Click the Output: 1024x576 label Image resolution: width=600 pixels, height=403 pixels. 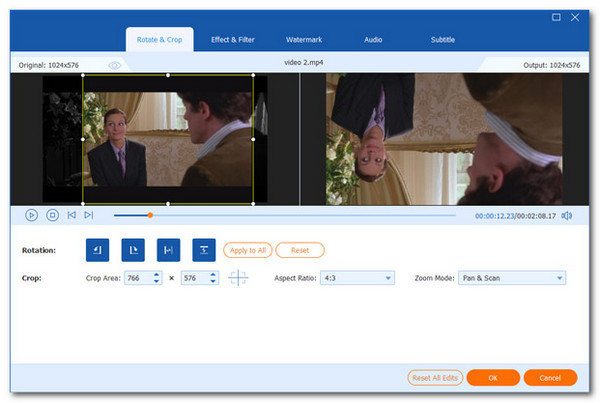coord(551,65)
